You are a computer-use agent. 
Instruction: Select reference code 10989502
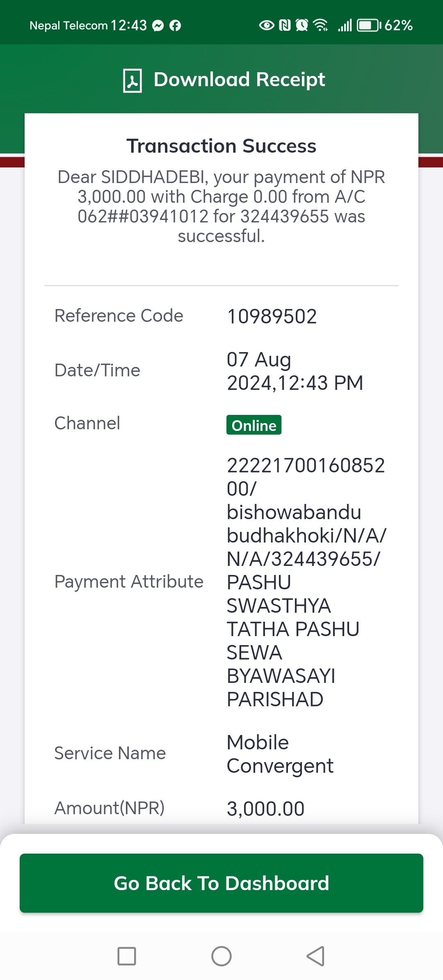(x=272, y=316)
